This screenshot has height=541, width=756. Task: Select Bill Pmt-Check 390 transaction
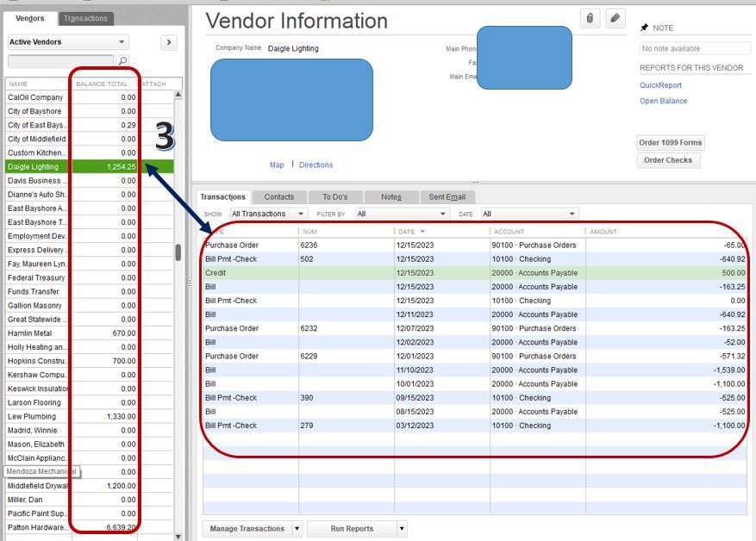tap(475, 398)
